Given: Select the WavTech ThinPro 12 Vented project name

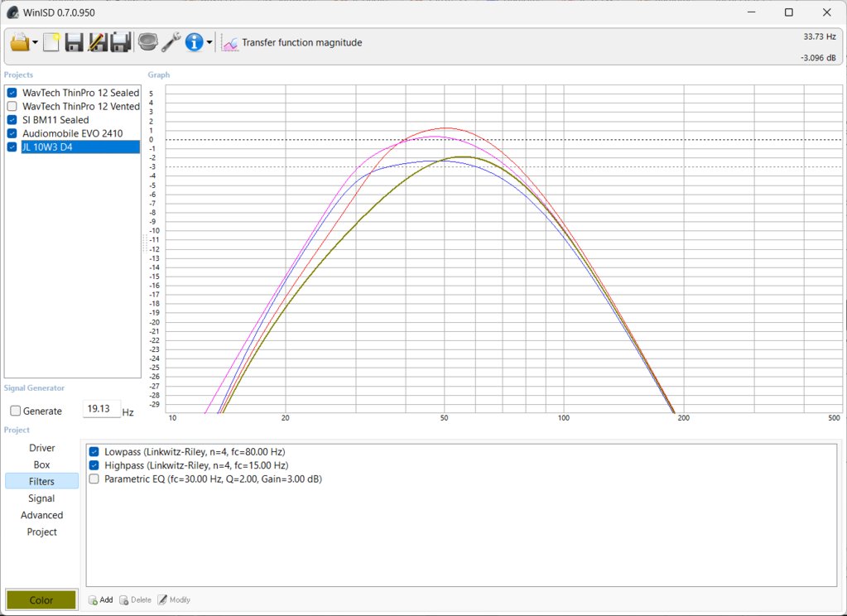Looking at the screenshot, I should tap(81, 107).
